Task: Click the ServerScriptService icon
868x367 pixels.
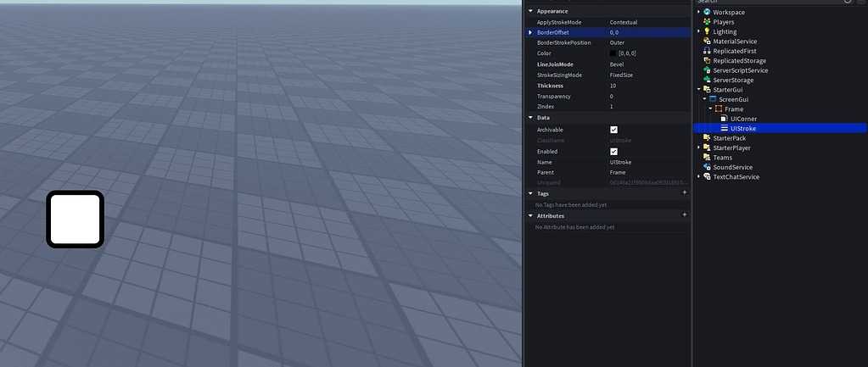Action: point(707,70)
